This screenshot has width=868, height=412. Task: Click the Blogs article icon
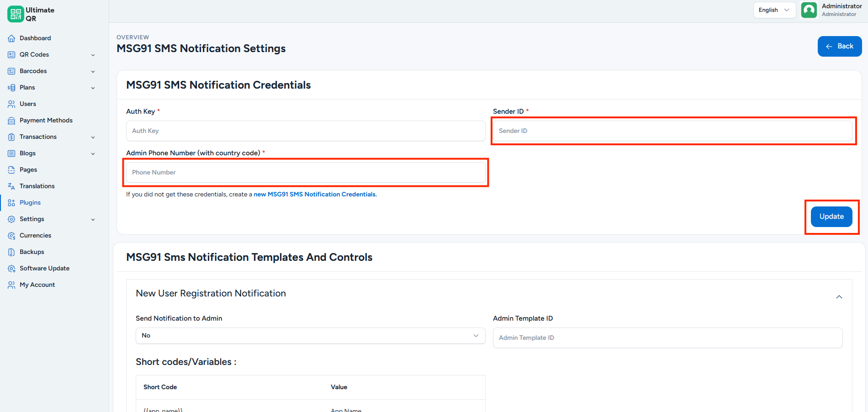click(x=11, y=153)
